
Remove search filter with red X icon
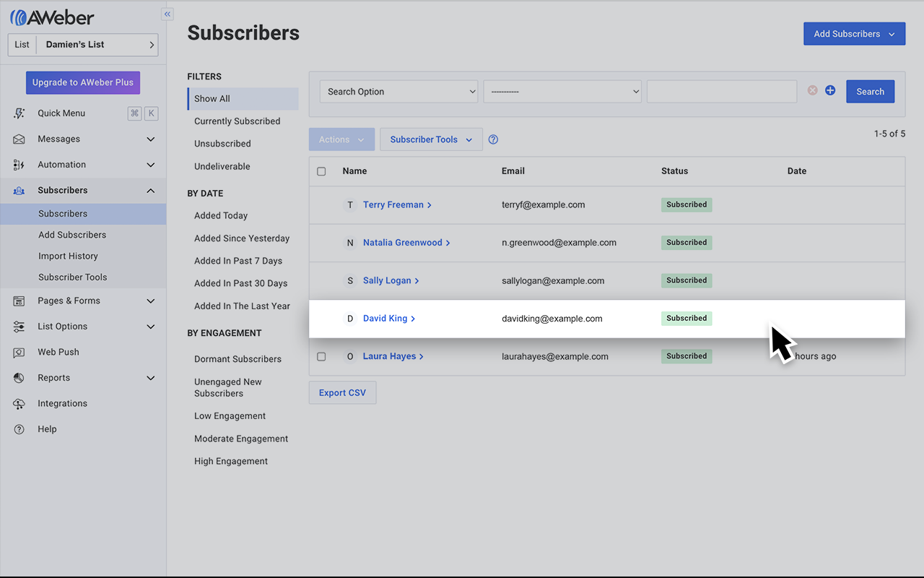point(813,91)
